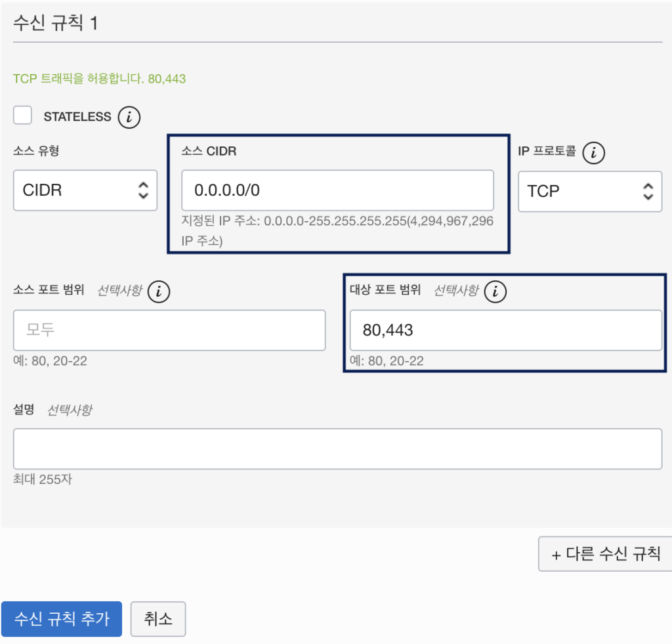The image size is (672, 644).
Task: Open the STATELESS info tooltip icon
Action: tap(129, 117)
